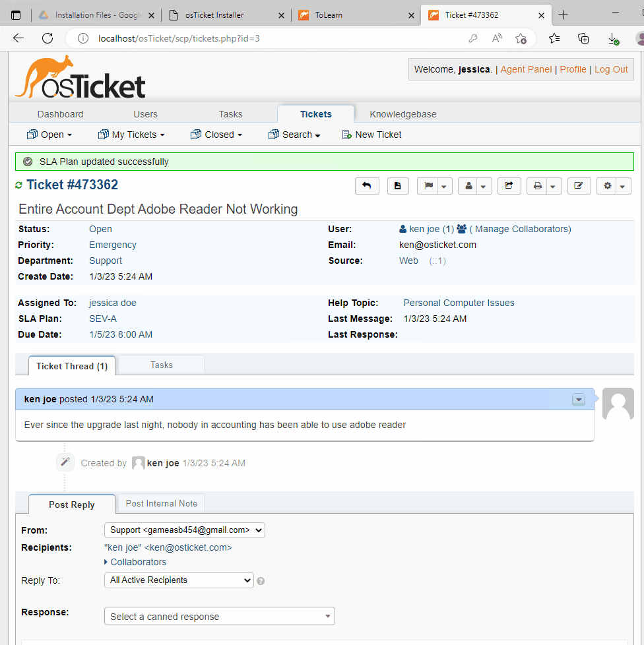The width and height of the screenshot is (644, 645).
Task: Click the osTicket kangaroo logo
Action: click(x=80, y=77)
